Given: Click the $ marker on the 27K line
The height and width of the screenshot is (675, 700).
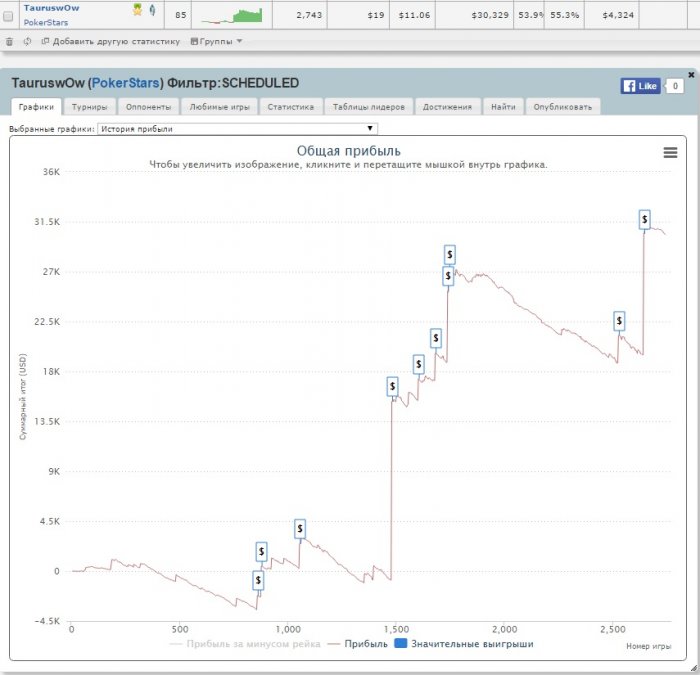Looking at the screenshot, I should pos(448,276).
